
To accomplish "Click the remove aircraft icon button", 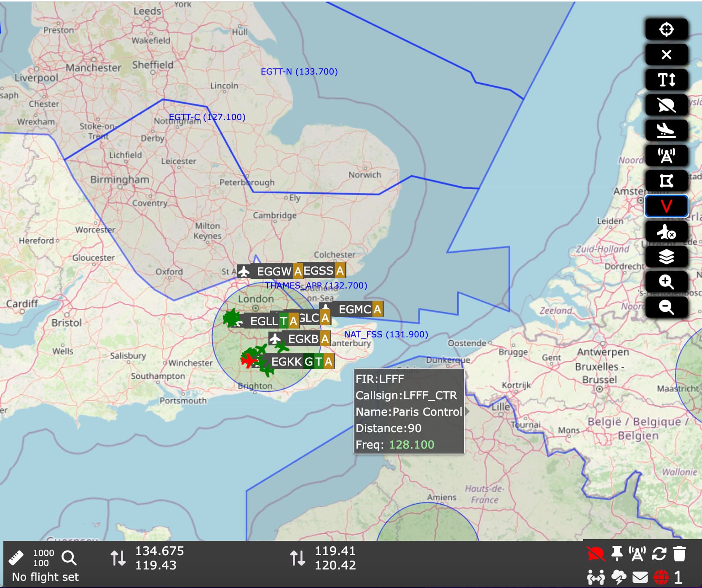I will (666, 232).
